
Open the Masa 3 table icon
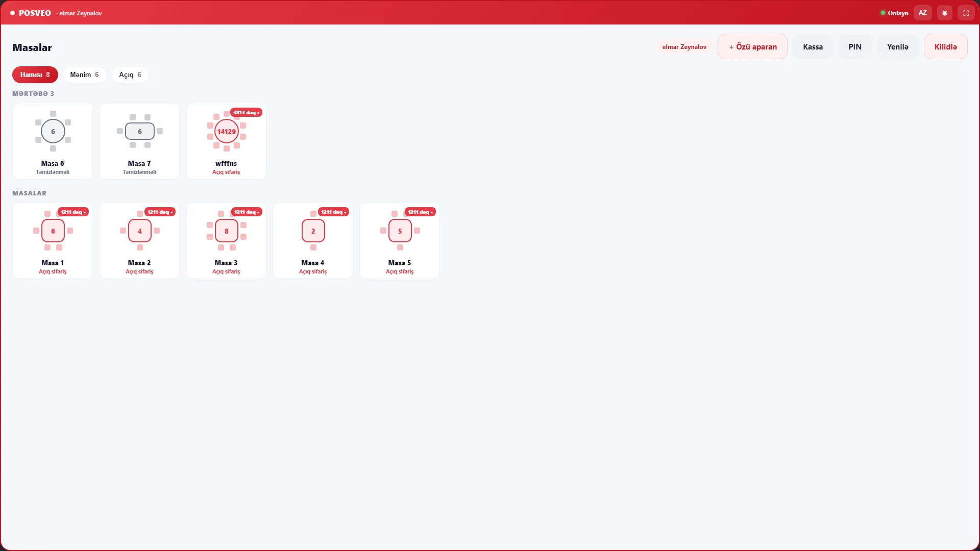tap(227, 231)
